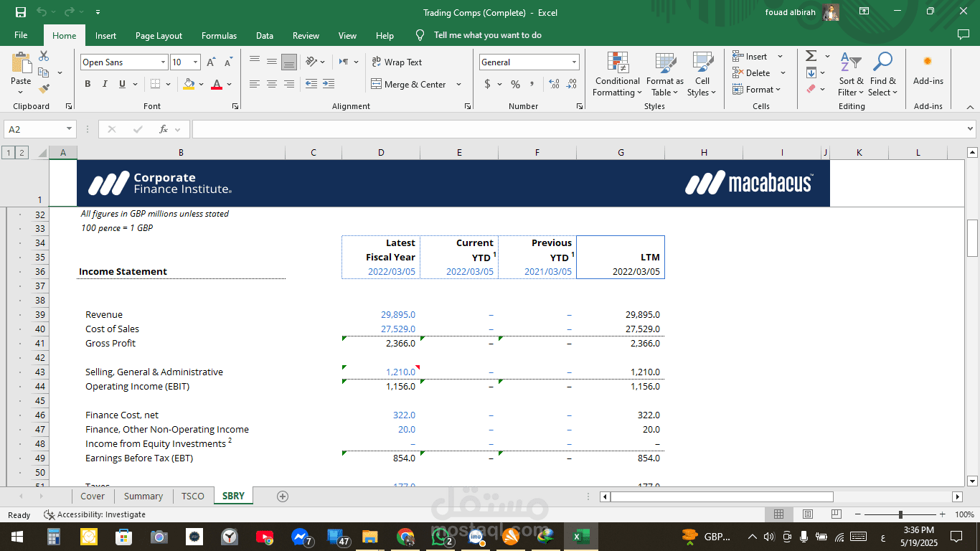Activate the Format Painter brush
This screenshot has height=551, width=980.
pyautogui.click(x=44, y=89)
